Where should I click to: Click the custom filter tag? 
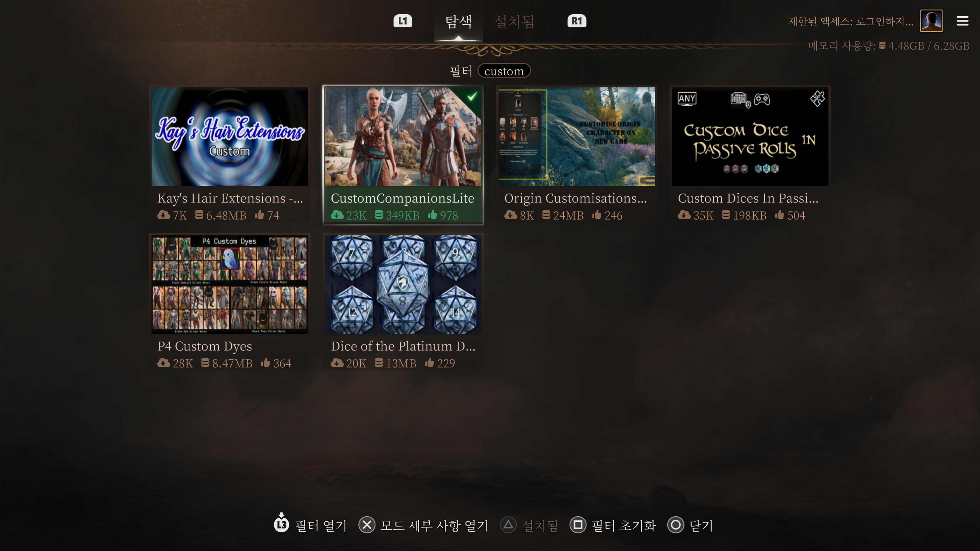click(x=504, y=71)
